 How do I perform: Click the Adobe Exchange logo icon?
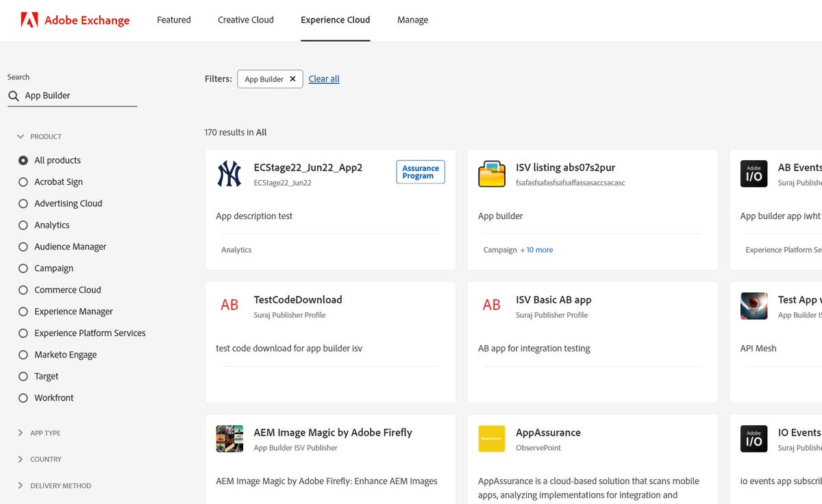pos(29,20)
